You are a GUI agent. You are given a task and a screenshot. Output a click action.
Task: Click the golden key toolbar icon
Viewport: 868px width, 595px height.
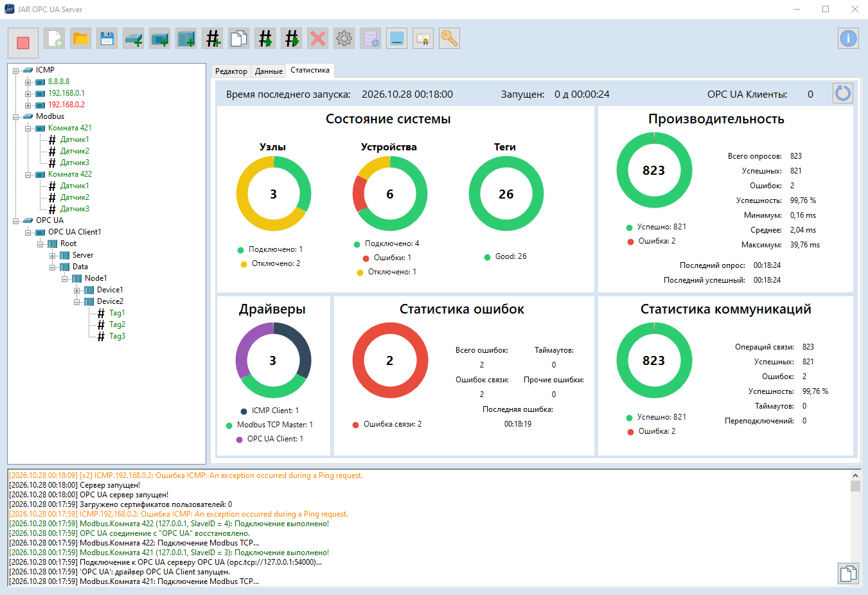[x=450, y=39]
